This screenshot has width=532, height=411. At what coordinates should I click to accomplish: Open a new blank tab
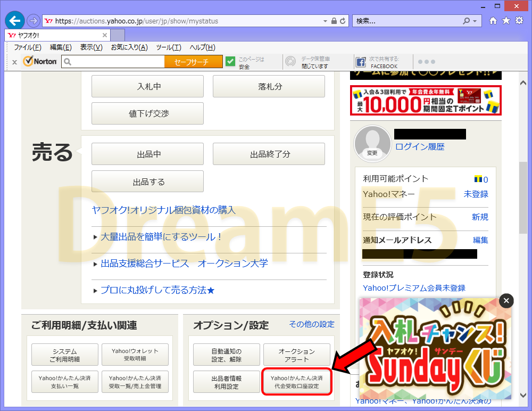(x=118, y=35)
